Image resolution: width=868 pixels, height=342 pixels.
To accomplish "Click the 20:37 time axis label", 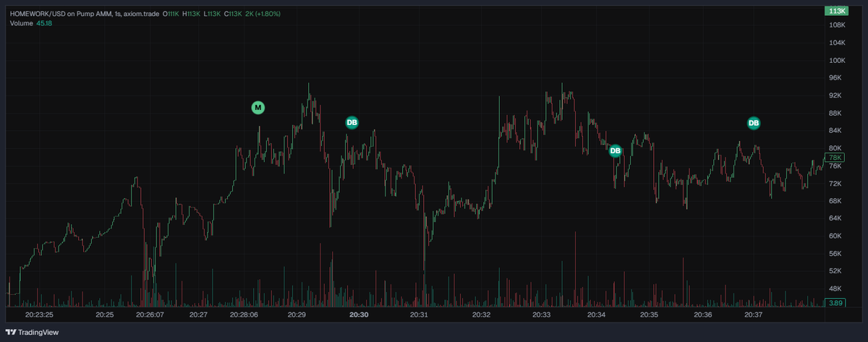I will [x=754, y=315].
